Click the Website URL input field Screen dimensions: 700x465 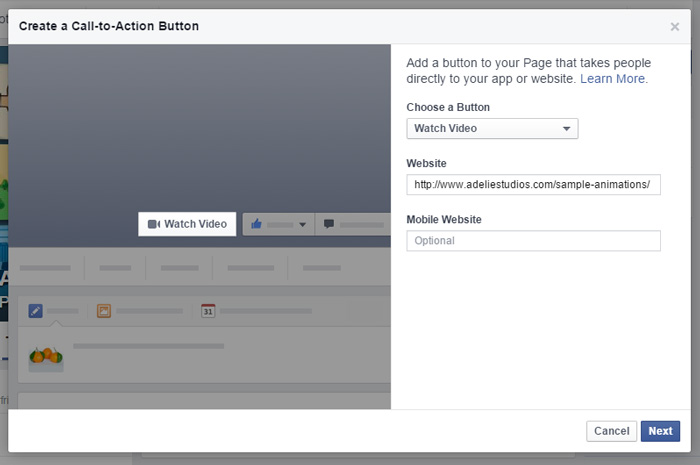[533, 185]
